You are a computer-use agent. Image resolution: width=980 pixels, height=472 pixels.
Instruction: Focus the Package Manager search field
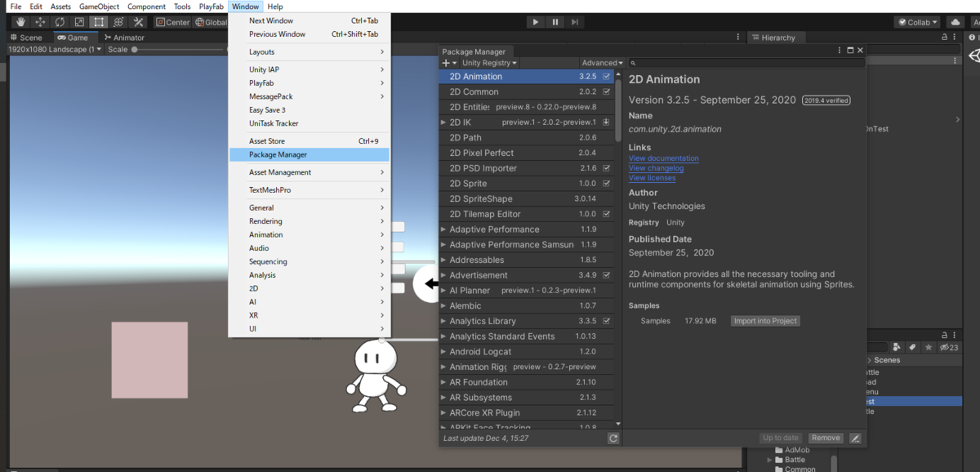coord(745,63)
